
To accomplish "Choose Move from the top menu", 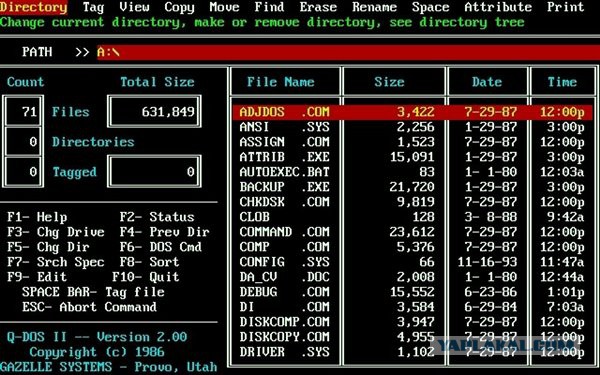I will click(x=224, y=7).
